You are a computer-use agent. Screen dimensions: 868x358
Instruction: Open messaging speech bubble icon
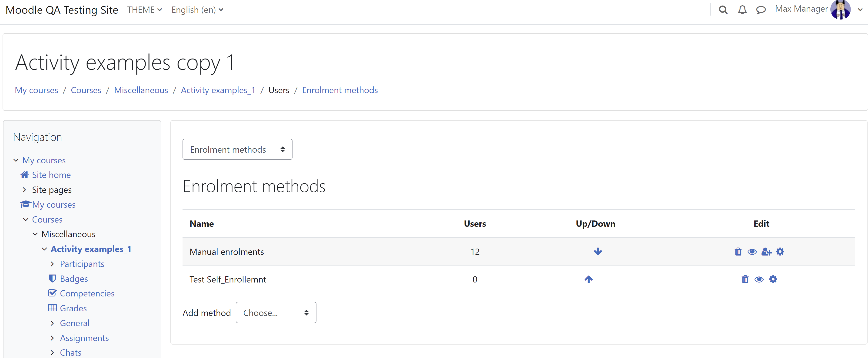pos(761,10)
